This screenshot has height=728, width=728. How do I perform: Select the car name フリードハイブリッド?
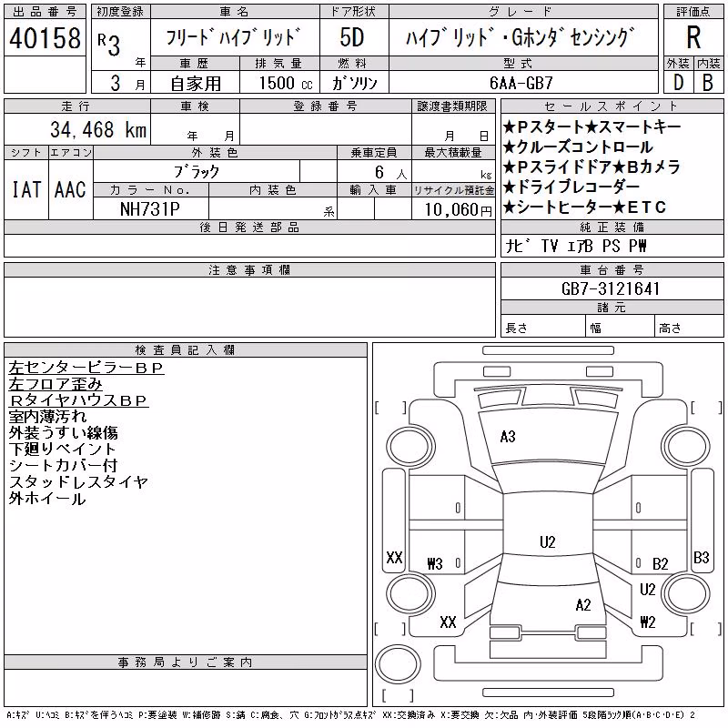point(234,38)
